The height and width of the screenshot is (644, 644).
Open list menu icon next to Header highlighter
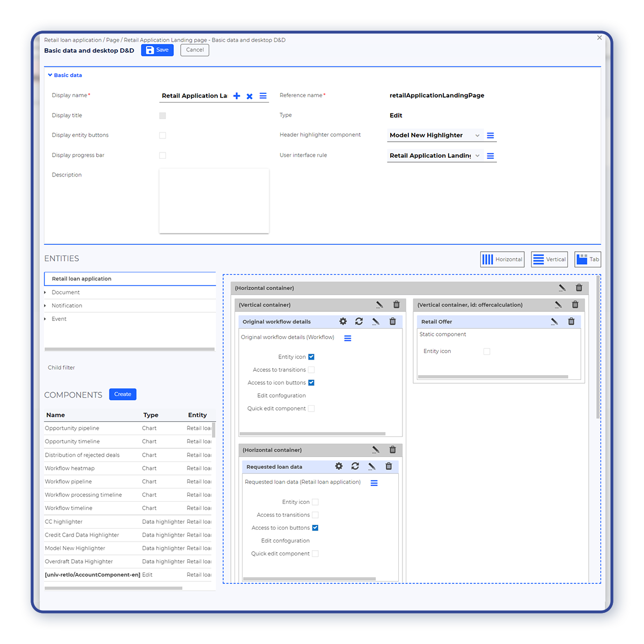(490, 136)
